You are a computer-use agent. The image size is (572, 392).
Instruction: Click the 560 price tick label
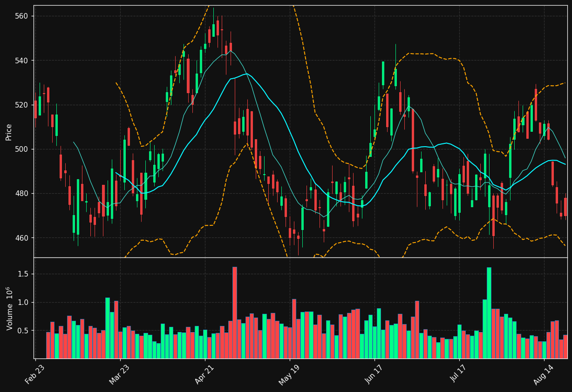tap(22, 16)
